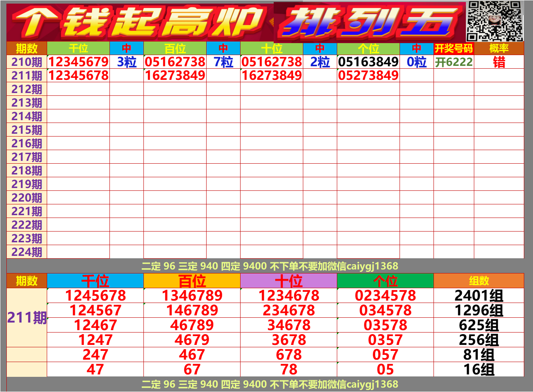Click the 概率 header cell

(498, 49)
